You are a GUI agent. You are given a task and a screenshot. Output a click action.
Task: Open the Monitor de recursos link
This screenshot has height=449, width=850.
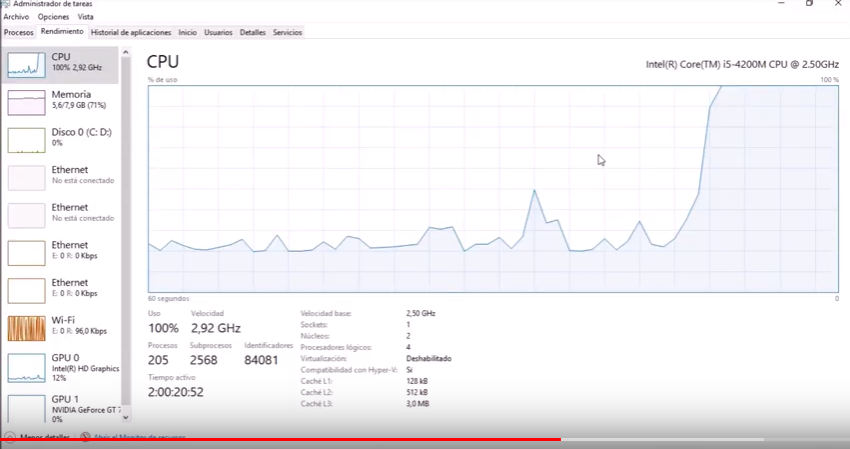click(x=140, y=437)
